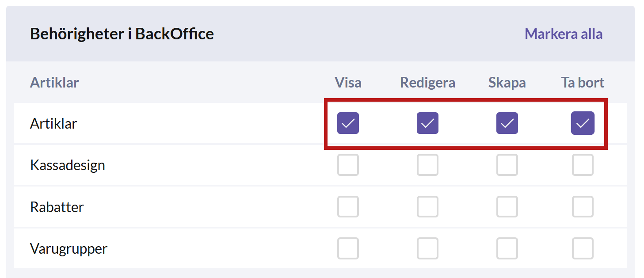The image size is (644, 278).
Task: Enable Ta bort permission for Kassadesign
Action: pos(583,165)
